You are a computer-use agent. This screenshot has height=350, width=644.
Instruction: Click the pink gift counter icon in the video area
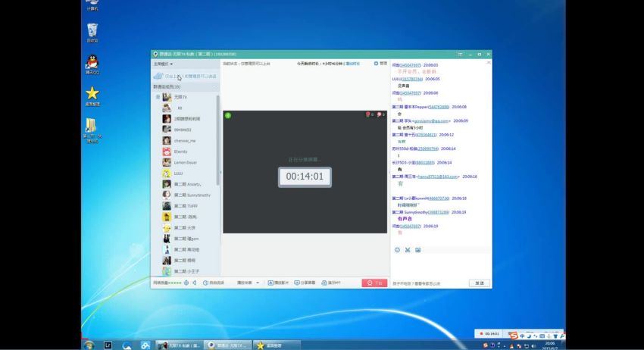point(379,114)
